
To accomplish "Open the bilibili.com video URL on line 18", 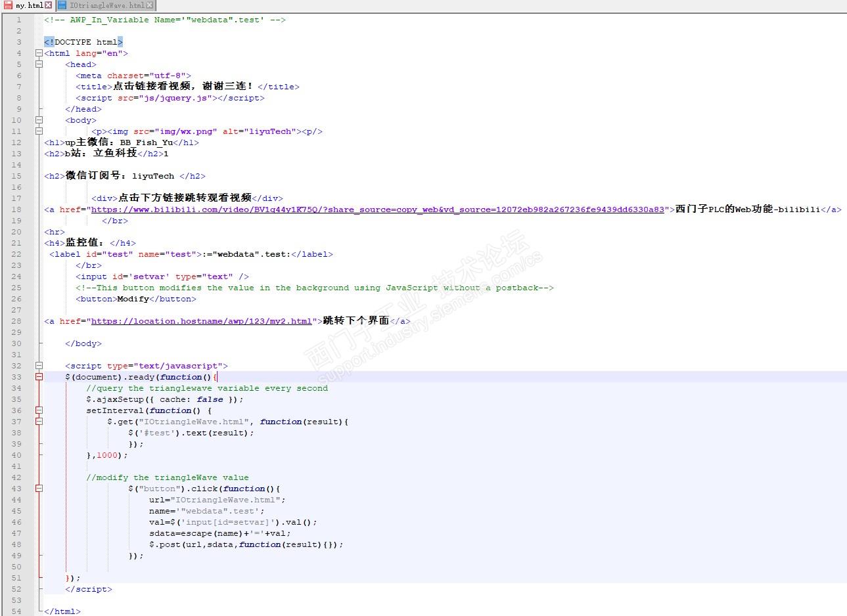I will click(377, 209).
